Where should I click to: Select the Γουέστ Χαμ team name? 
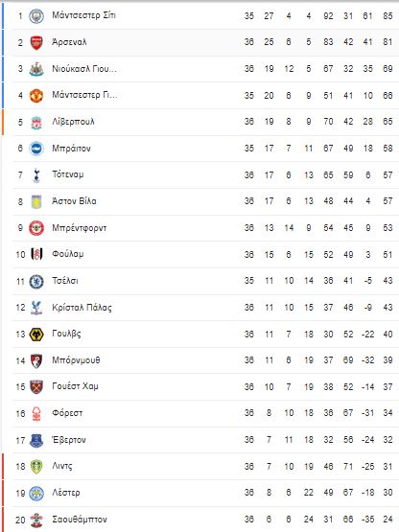pos(75,386)
